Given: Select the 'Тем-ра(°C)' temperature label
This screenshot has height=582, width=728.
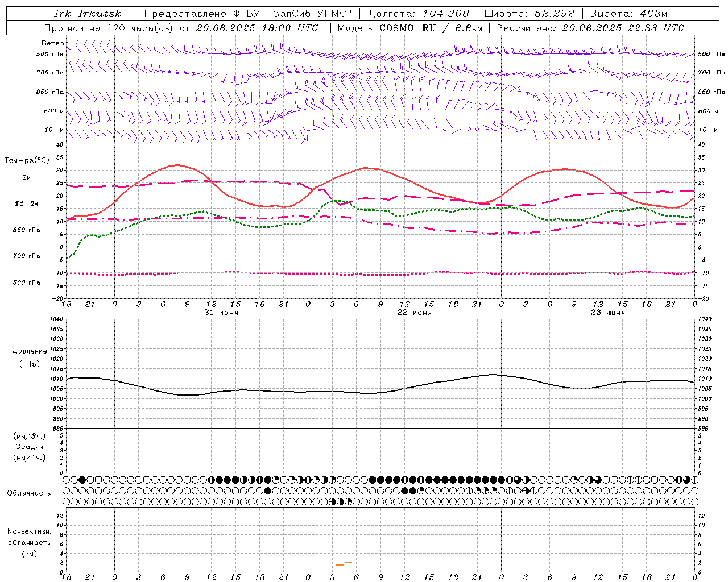Looking at the screenshot, I should click(x=27, y=161).
